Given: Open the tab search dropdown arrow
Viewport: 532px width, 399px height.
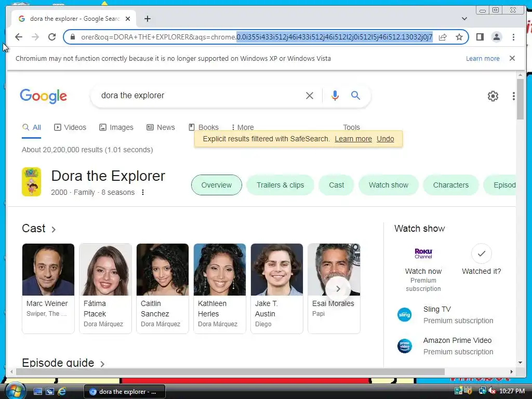Looking at the screenshot, I should pos(464,19).
